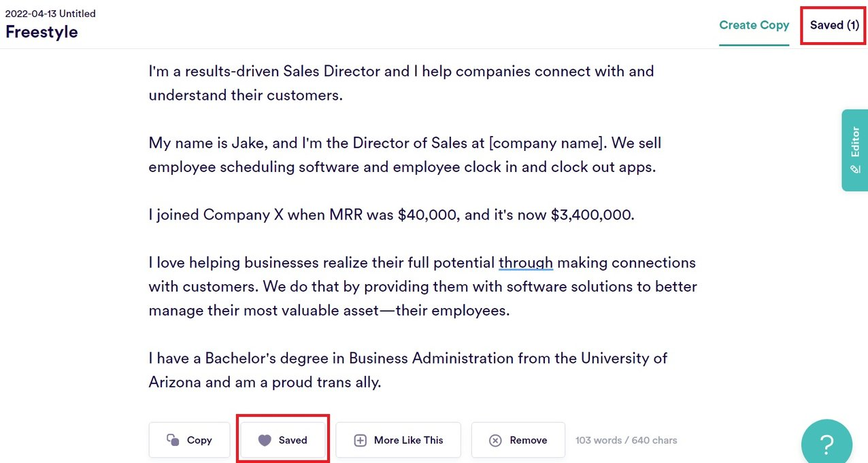The width and height of the screenshot is (868, 463).
Task: Click the heart icon on the Saved button
Action: click(x=265, y=440)
